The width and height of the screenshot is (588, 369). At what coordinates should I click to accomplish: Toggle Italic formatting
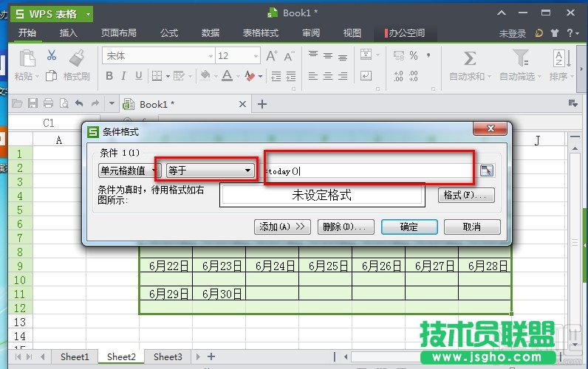pyautogui.click(x=123, y=76)
